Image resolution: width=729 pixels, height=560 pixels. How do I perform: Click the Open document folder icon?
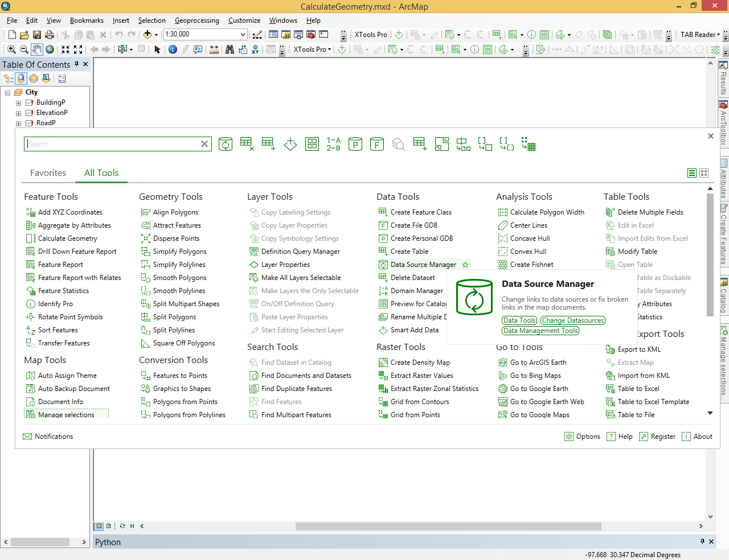tap(24, 35)
